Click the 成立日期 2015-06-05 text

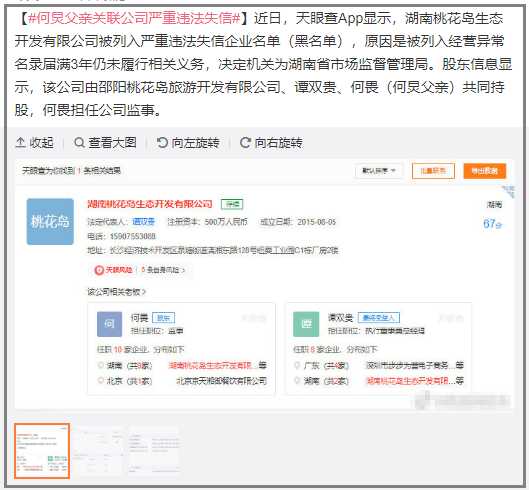[x=298, y=222]
